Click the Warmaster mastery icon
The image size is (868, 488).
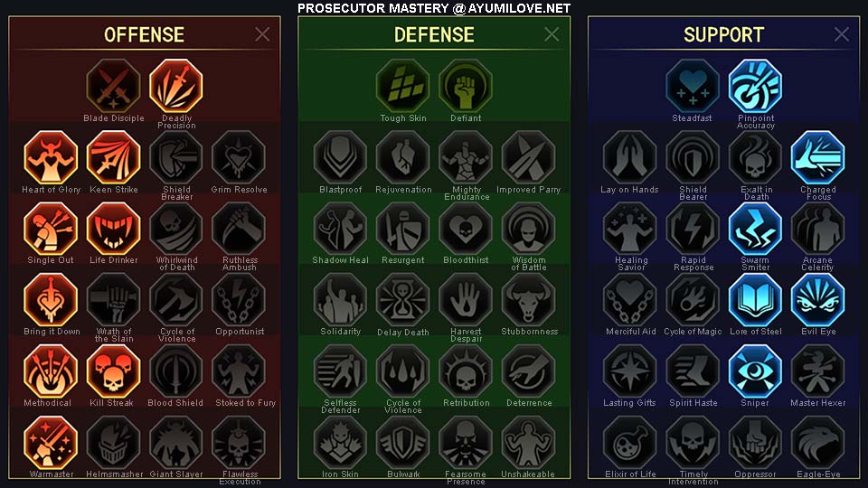coord(51,443)
